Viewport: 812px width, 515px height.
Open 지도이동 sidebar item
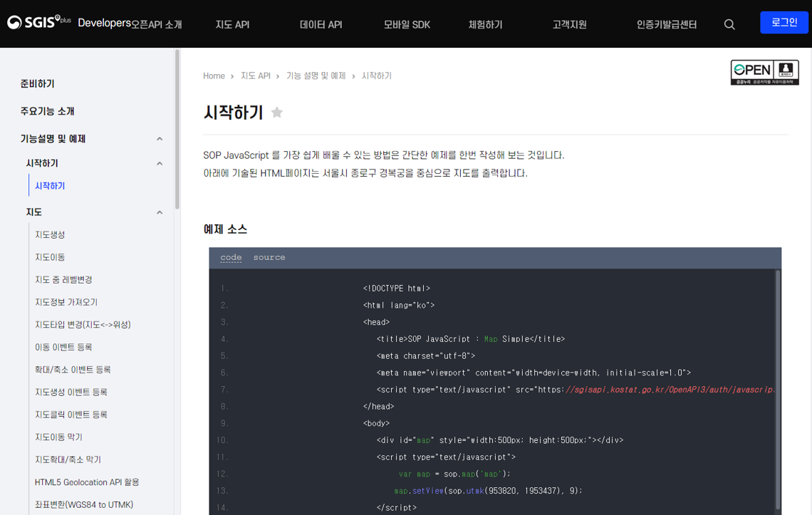[x=50, y=257]
